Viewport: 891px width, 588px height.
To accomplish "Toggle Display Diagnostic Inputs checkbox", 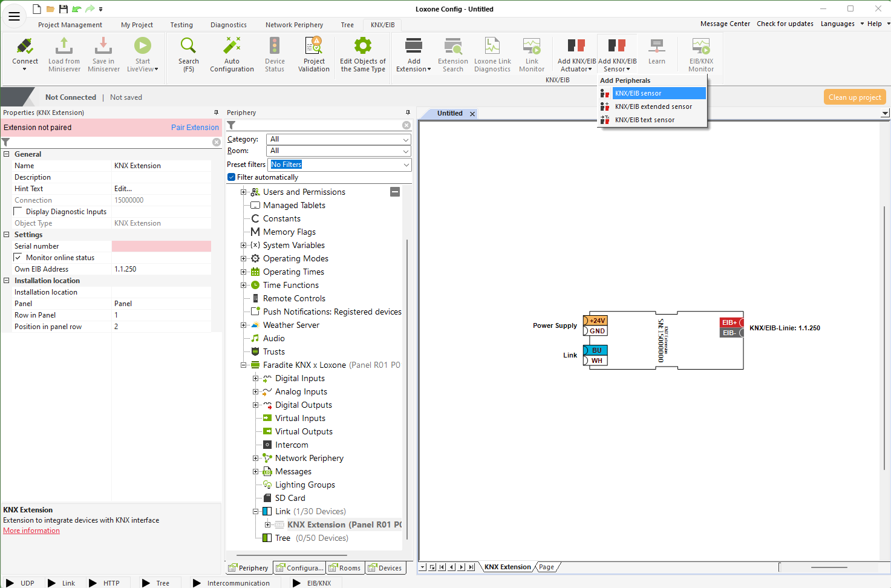I will coord(18,211).
